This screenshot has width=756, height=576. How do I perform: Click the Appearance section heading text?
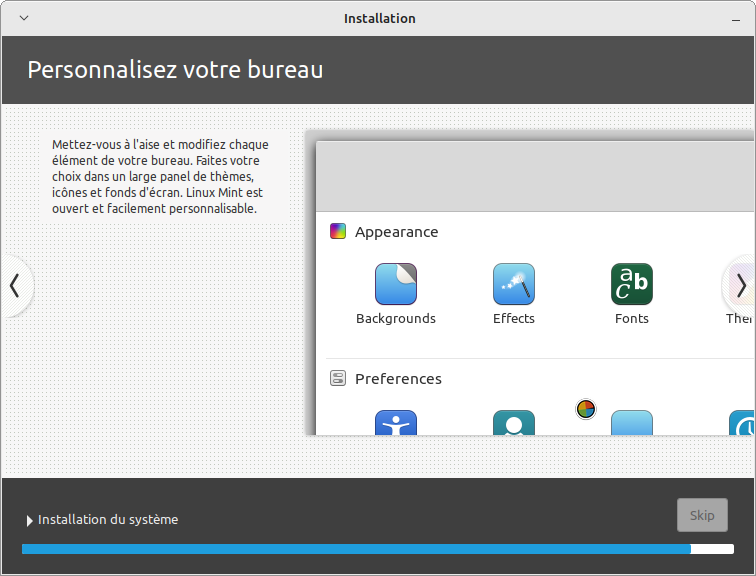[x=396, y=232]
